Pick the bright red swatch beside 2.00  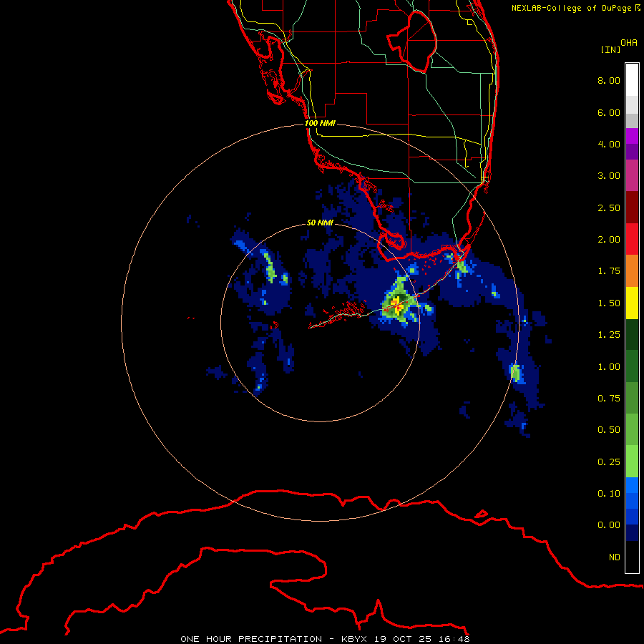632,239
